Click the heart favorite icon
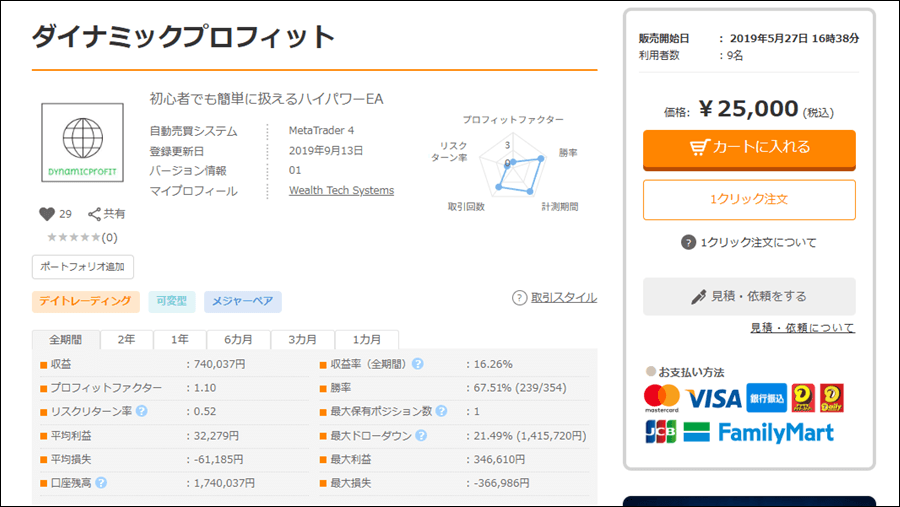The width and height of the screenshot is (900, 507). [46, 214]
